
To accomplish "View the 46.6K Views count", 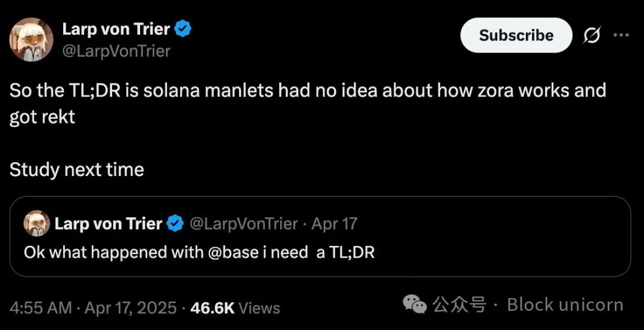I will (x=236, y=308).
